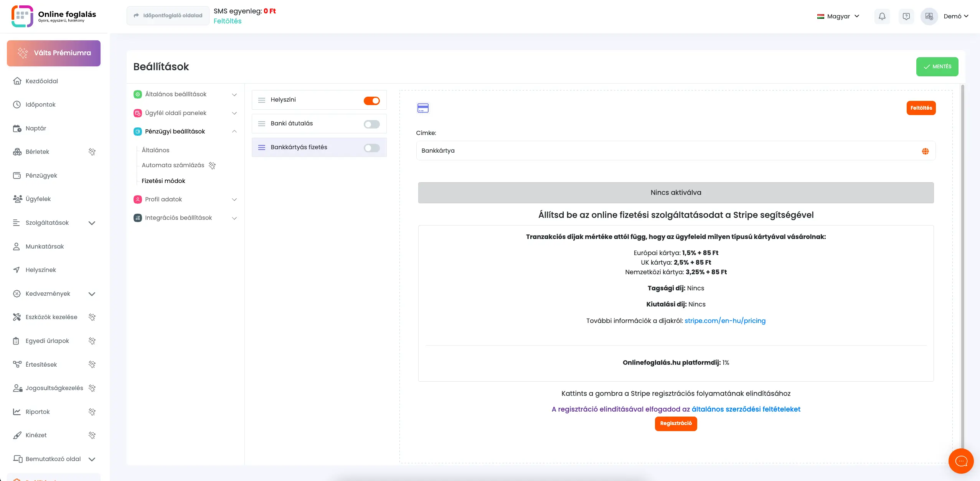Image resolution: width=980 pixels, height=481 pixels.
Task: Click the Naptár calendar icon in sidebar
Action: click(17, 128)
